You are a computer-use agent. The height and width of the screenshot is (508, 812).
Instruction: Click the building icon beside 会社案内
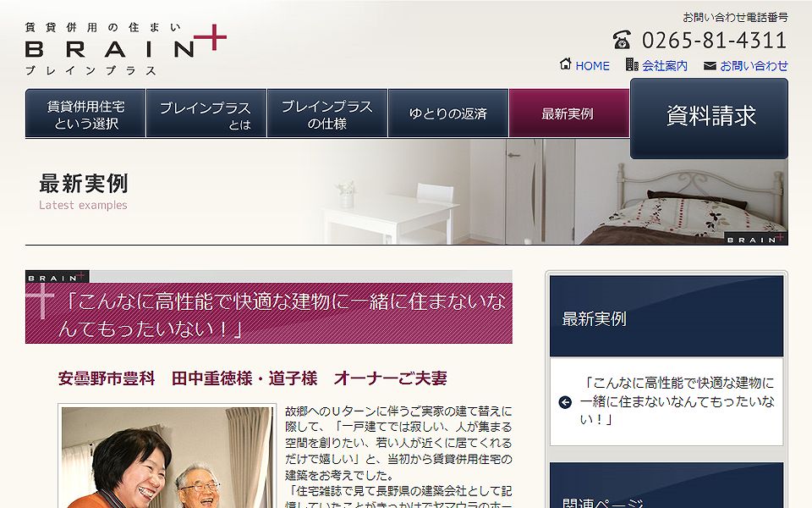[632, 64]
